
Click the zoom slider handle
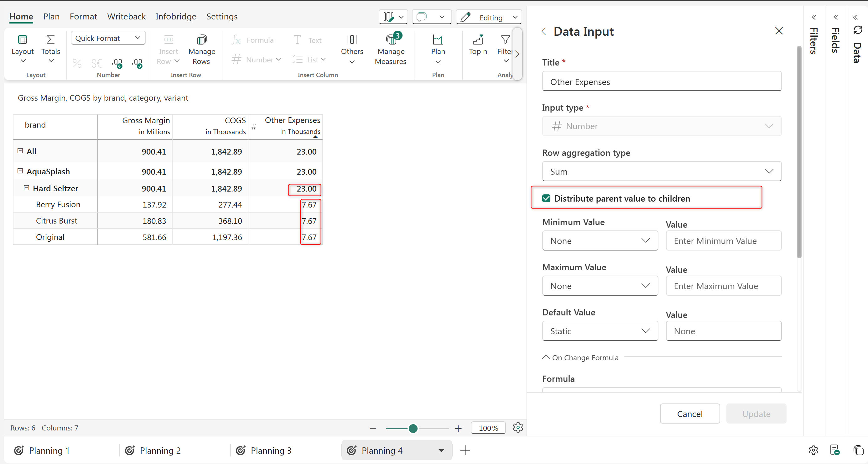413,428
